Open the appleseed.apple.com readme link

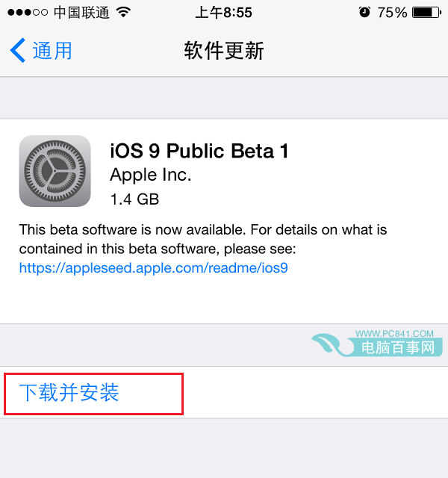[153, 268]
